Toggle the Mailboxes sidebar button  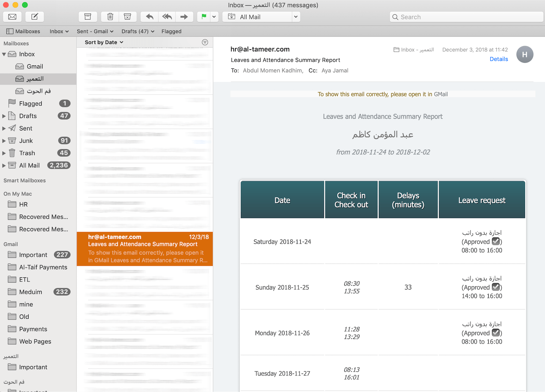pyautogui.click(x=23, y=31)
